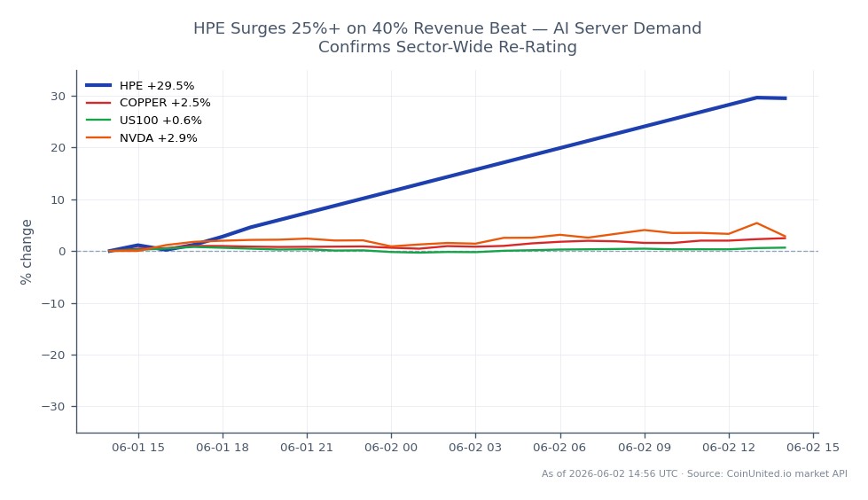Click the y-axis tick label '−10'
Image resolution: width=868 pixels, height=500 pixels.
pyautogui.click(x=54, y=303)
